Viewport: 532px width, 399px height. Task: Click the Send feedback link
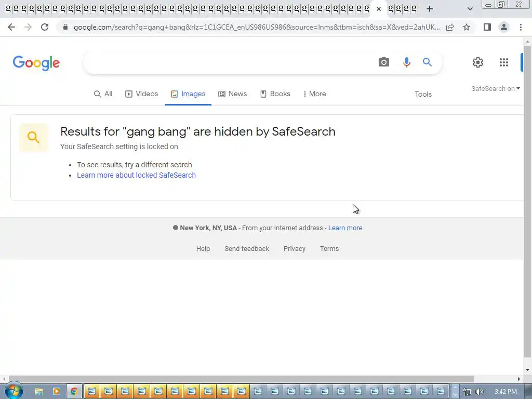pyautogui.click(x=247, y=249)
